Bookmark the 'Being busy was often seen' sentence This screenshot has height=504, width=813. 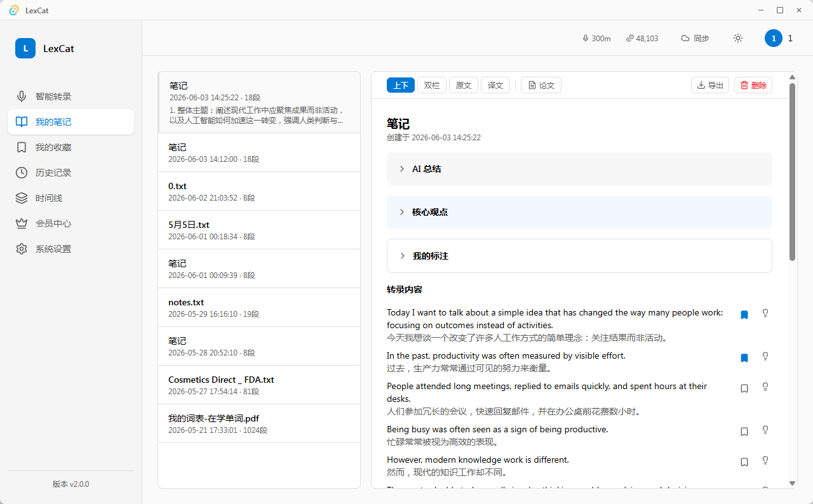(744, 431)
